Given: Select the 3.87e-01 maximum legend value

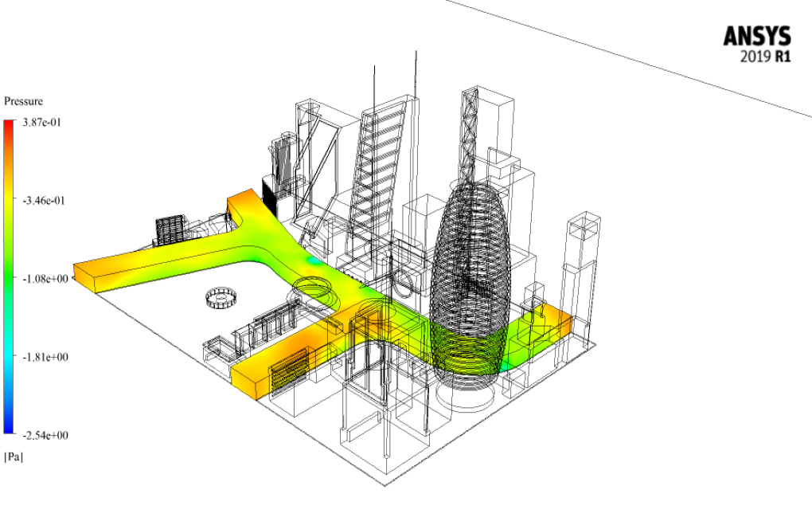Looking at the screenshot, I should [45, 123].
